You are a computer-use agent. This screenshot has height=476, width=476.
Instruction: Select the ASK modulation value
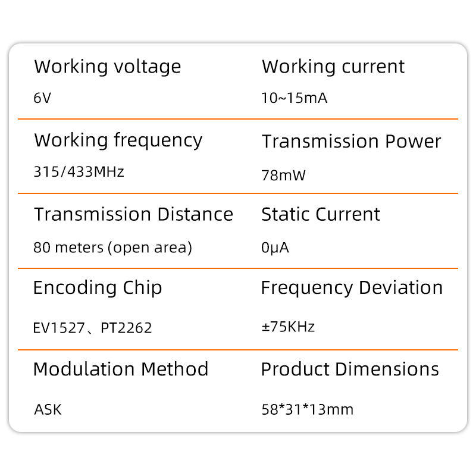[48, 409]
